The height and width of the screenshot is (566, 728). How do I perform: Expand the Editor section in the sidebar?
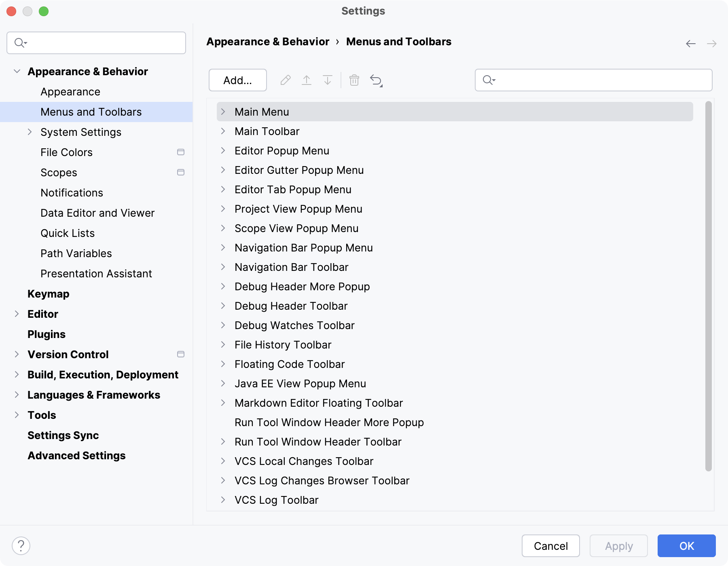(x=17, y=314)
